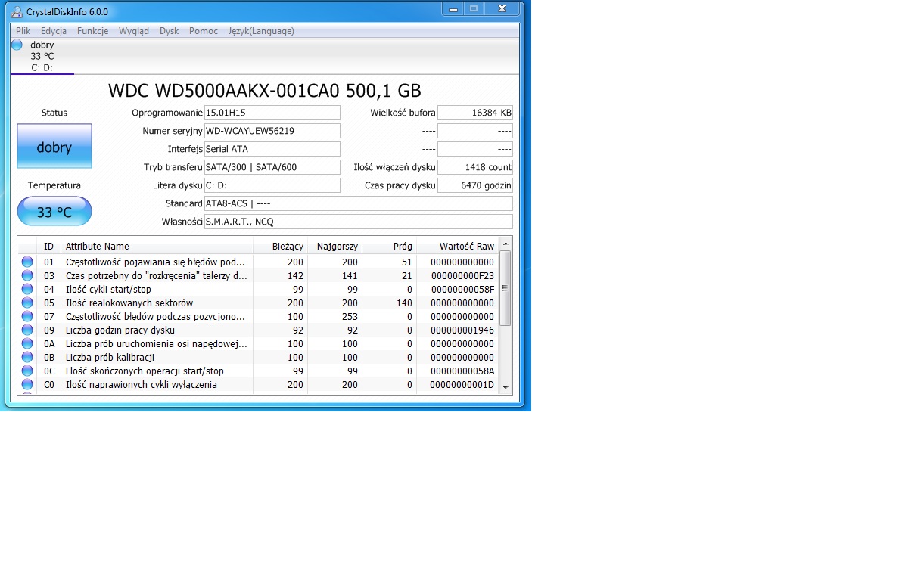Click status orb for attribute C0

point(27,384)
